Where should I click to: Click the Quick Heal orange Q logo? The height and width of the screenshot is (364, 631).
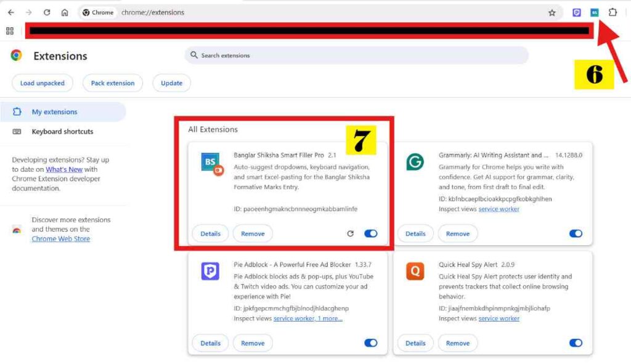point(415,271)
